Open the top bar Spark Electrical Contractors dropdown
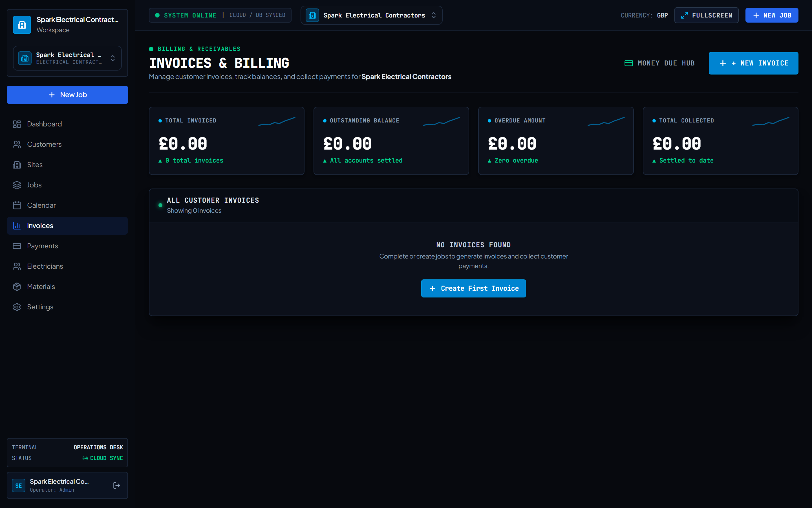 (x=371, y=15)
